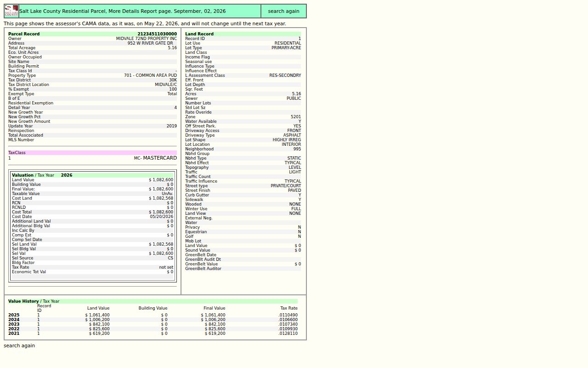
Task: Select parcel number 21234511030000
Action: point(157,34)
